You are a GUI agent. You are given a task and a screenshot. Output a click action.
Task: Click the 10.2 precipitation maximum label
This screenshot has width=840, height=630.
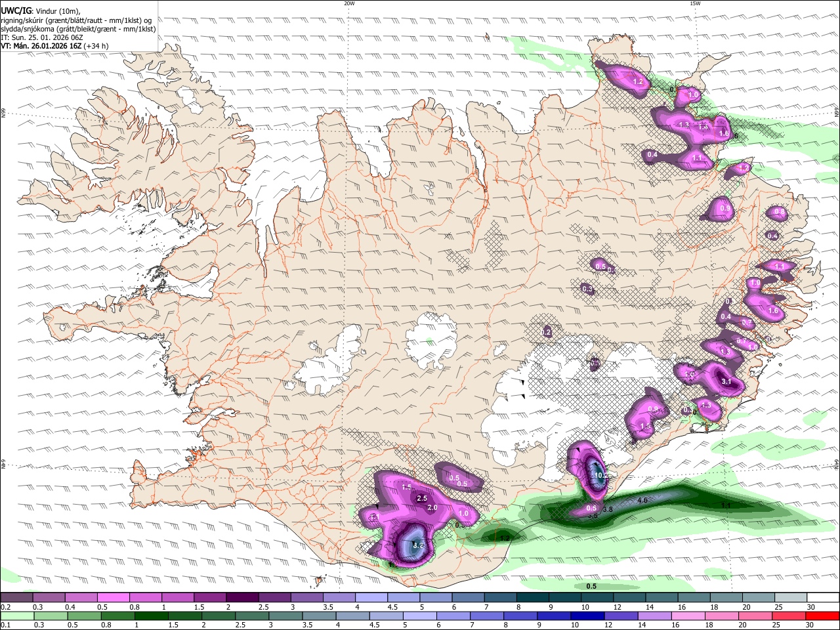click(x=601, y=475)
